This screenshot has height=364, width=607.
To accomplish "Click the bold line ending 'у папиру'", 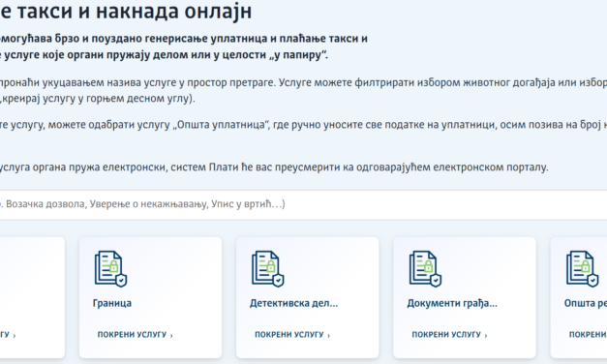I will tap(165, 55).
